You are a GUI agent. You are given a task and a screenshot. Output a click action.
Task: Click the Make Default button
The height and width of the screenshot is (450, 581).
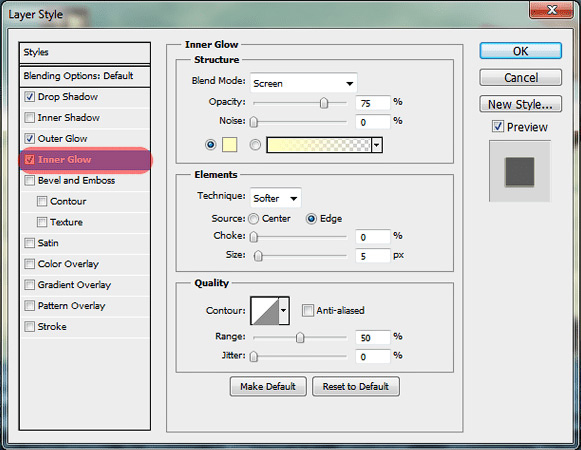coord(268,387)
